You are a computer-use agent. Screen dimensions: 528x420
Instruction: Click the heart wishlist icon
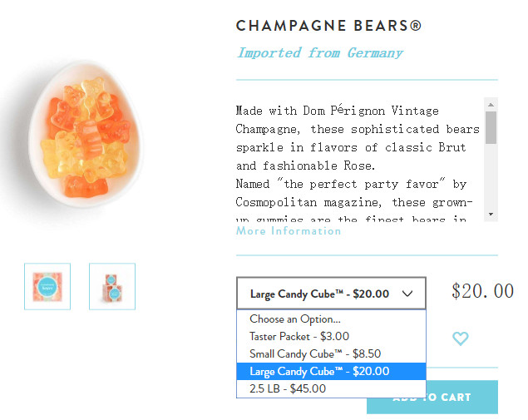pyautogui.click(x=460, y=338)
